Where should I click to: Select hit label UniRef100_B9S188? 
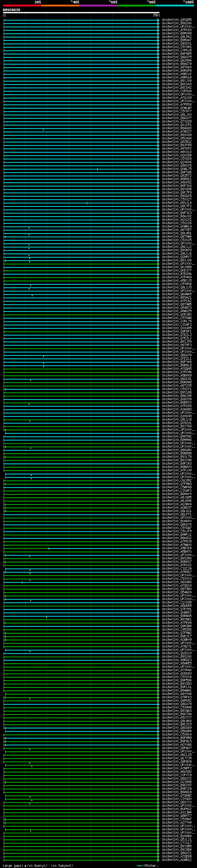coord(177,392)
